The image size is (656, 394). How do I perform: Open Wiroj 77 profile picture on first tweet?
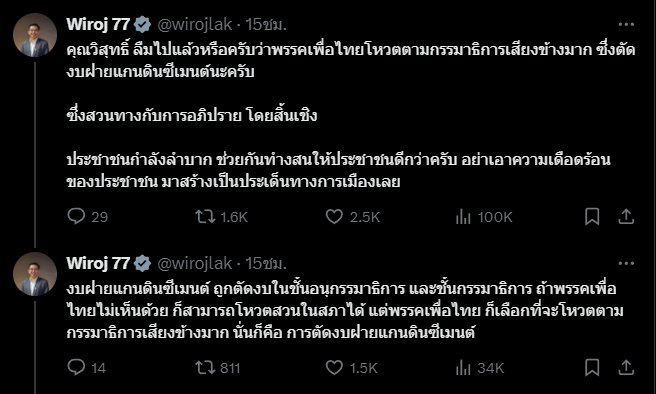[x=35, y=35]
